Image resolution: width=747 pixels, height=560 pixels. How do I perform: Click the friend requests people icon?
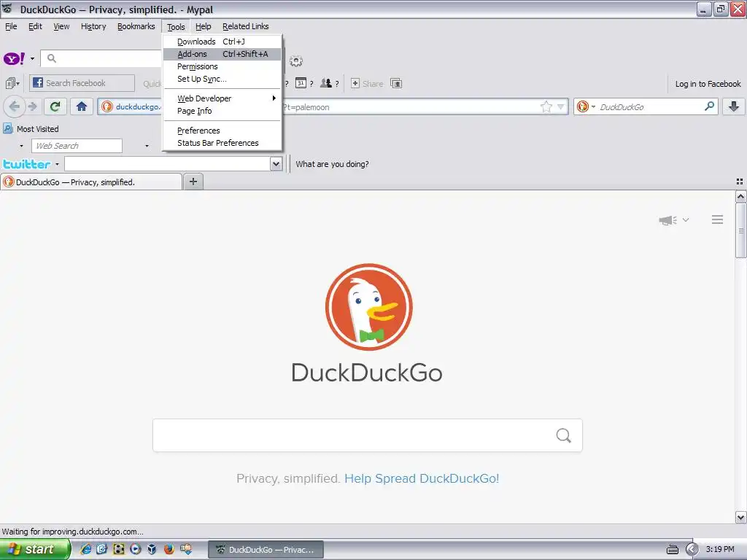coord(326,83)
